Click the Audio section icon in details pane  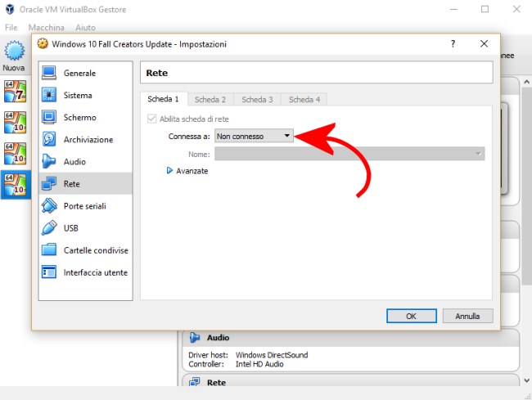point(195,337)
